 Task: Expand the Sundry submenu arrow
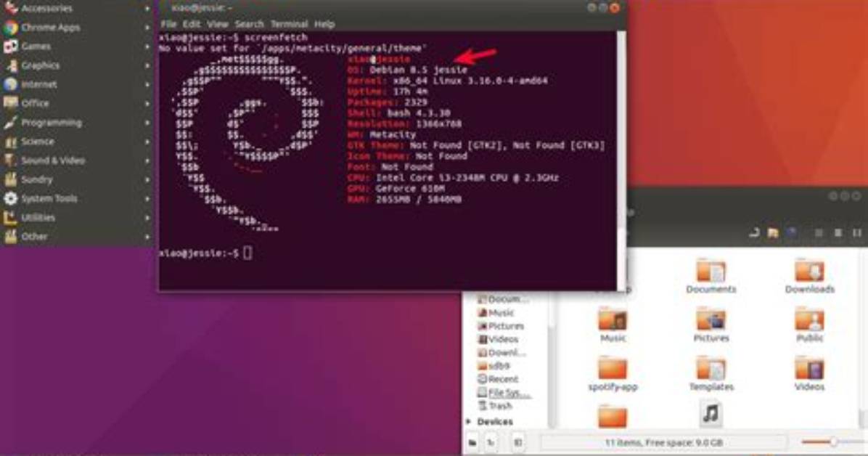(147, 179)
